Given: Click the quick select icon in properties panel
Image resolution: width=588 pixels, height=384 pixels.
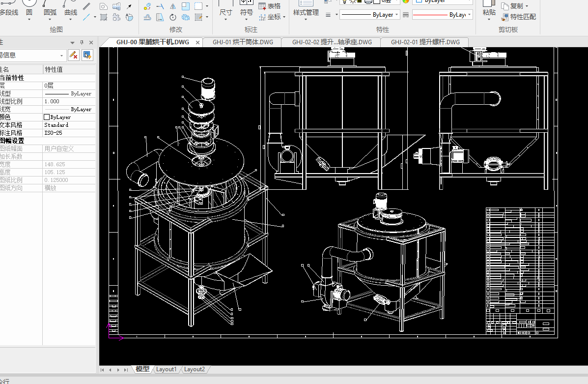Looking at the screenshot, I should pos(87,55).
